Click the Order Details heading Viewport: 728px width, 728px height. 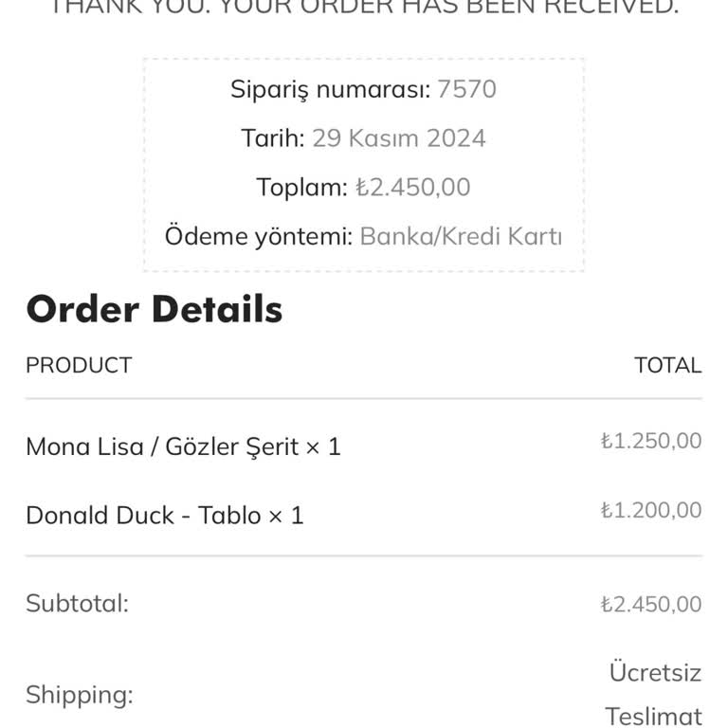[x=154, y=309]
